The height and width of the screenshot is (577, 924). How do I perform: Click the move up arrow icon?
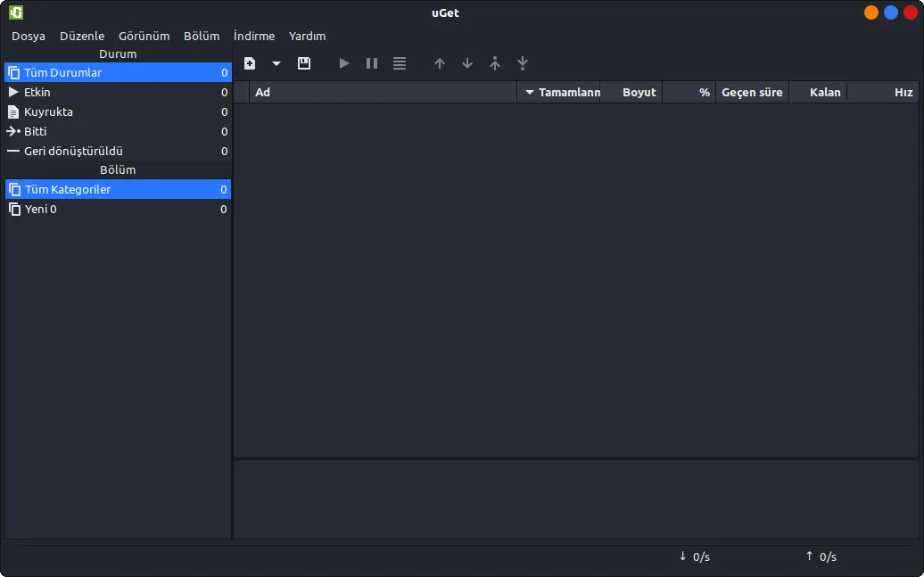tap(440, 63)
